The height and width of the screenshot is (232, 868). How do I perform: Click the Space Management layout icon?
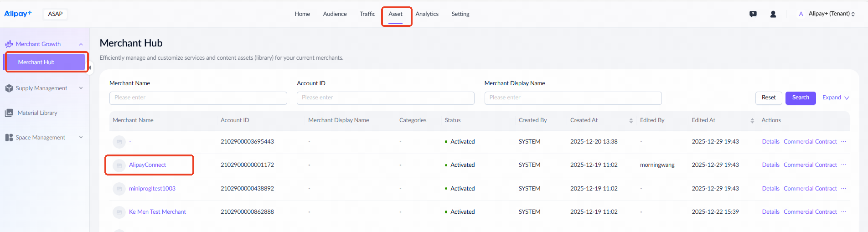(x=9, y=138)
